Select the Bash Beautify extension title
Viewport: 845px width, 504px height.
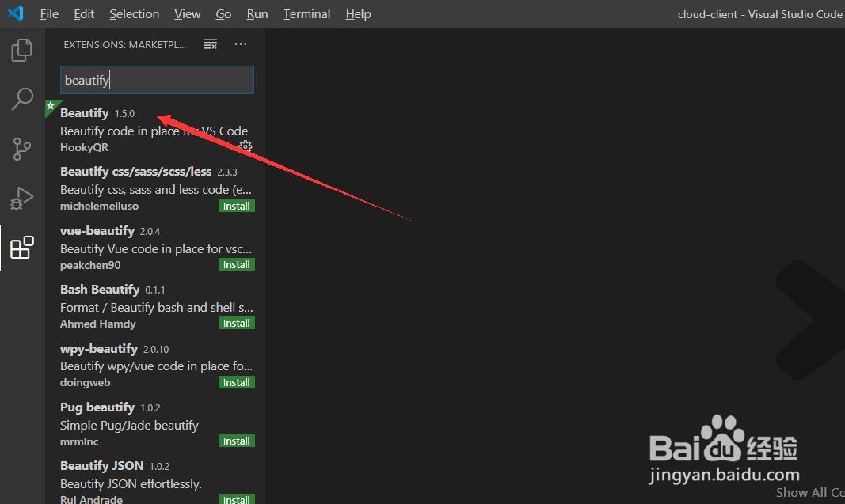click(100, 290)
